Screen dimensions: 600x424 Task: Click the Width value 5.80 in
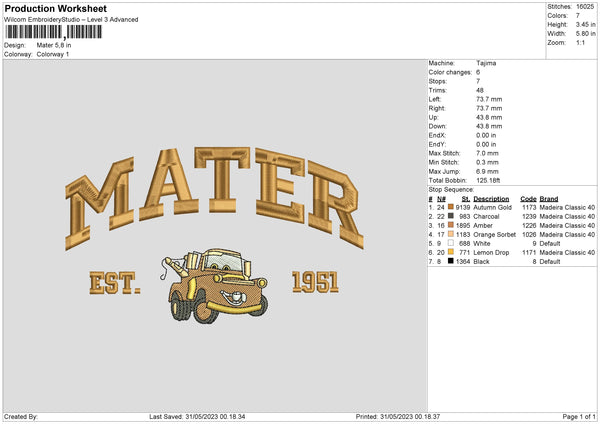[585, 34]
